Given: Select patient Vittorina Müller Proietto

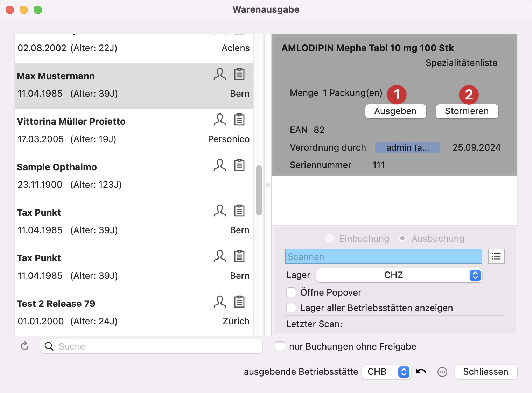Looking at the screenshot, I should (134, 131).
